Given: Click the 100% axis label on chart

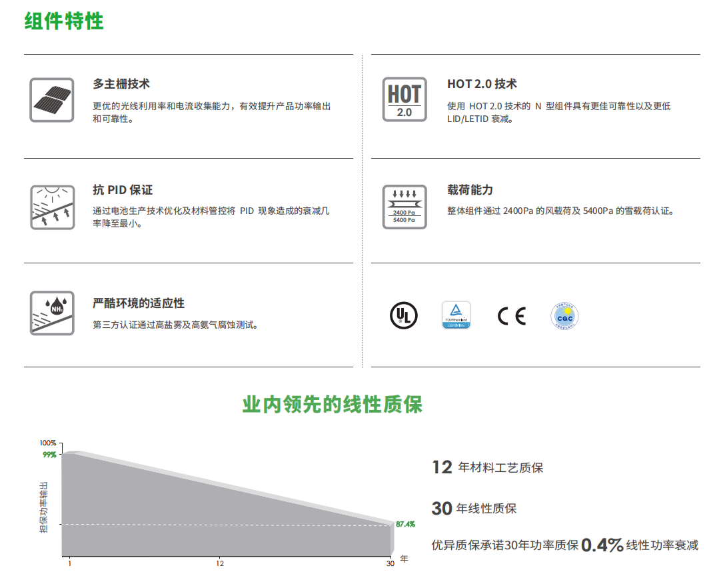Looking at the screenshot, I should coord(48,443).
